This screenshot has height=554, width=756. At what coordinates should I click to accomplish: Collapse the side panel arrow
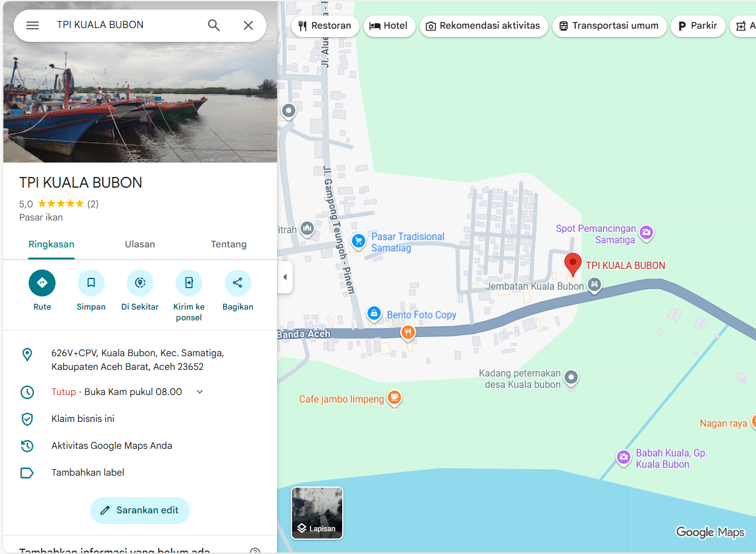[x=285, y=277]
